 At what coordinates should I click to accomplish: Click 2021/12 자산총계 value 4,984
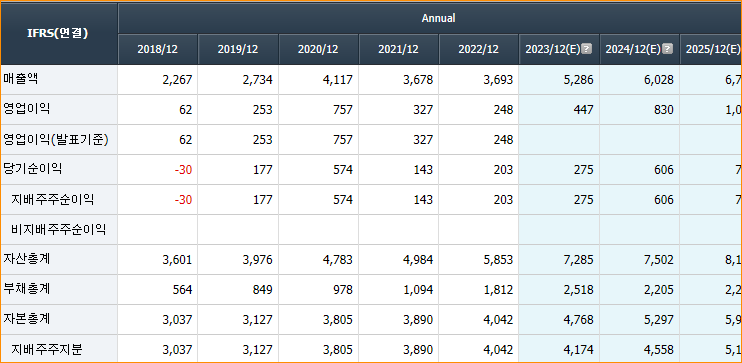417,260
